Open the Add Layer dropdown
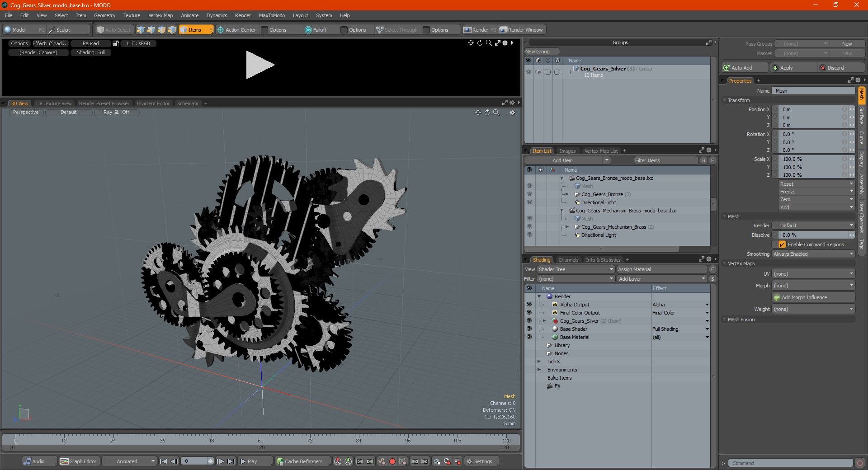The height and width of the screenshot is (470, 868). pos(662,279)
